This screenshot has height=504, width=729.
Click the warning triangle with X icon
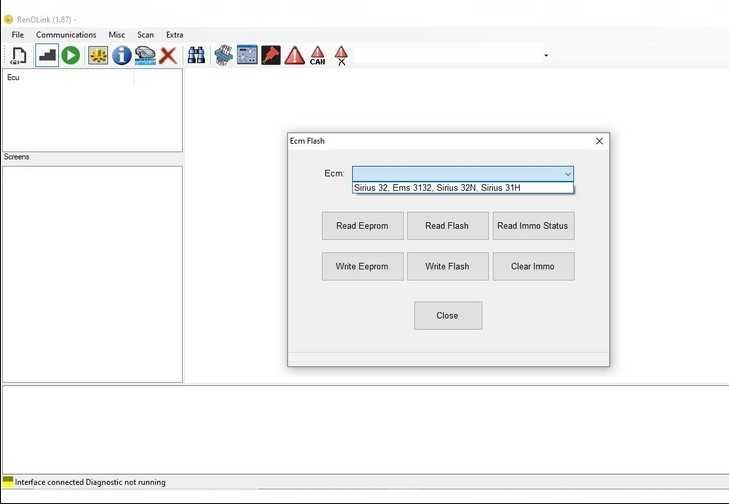(x=341, y=56)
